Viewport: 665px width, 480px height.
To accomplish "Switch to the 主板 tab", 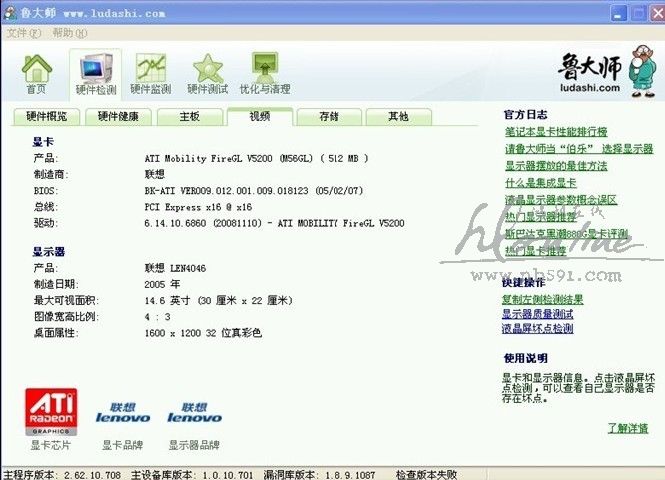I will [x=190, y=117].
